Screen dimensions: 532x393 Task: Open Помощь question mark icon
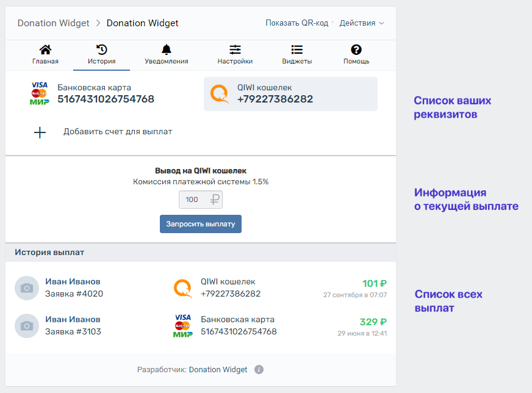click(356, 49)
